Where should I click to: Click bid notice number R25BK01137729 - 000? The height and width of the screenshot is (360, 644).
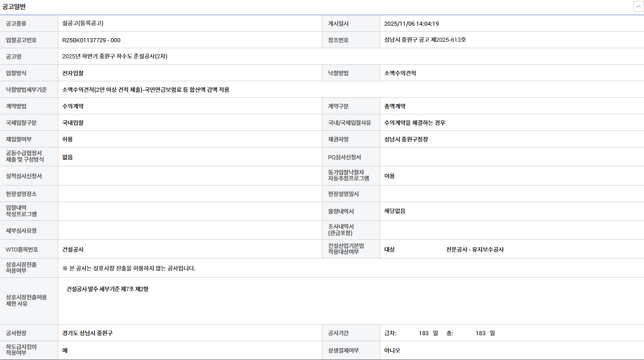[91, 40]
